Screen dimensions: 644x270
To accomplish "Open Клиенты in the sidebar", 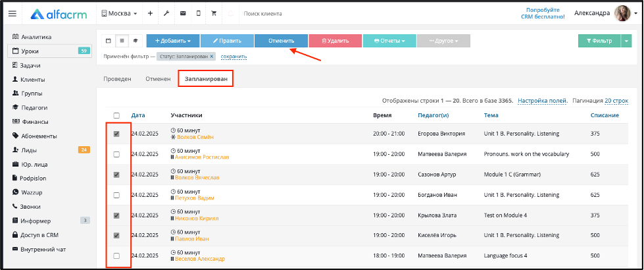I will 33,79.
